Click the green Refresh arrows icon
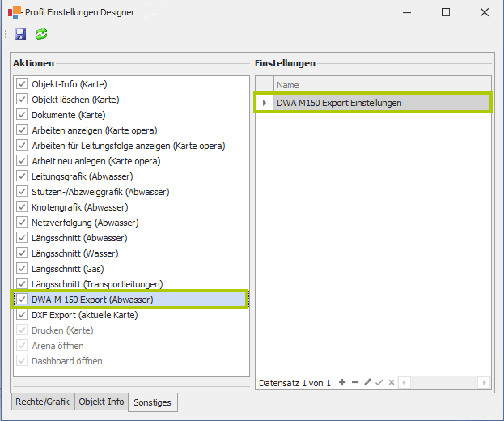 point(40,34)
